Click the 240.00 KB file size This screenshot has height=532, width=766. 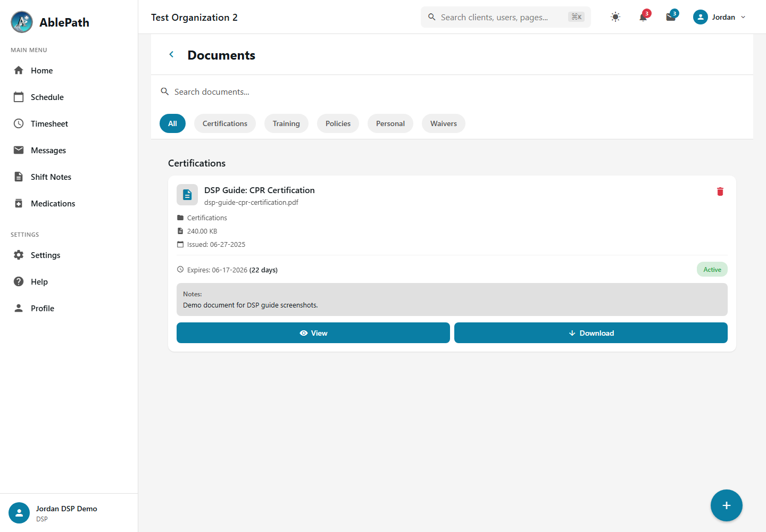click(202, 231)
